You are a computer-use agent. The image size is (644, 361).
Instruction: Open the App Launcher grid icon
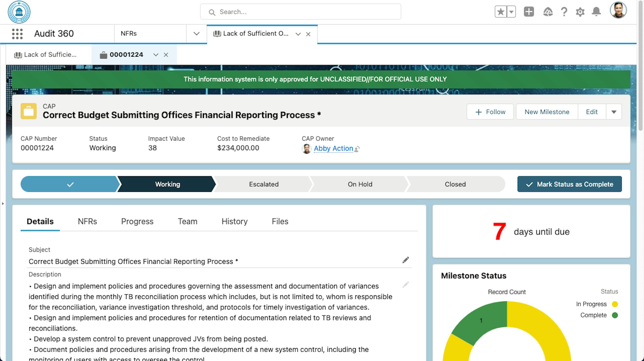click(17, 34)
